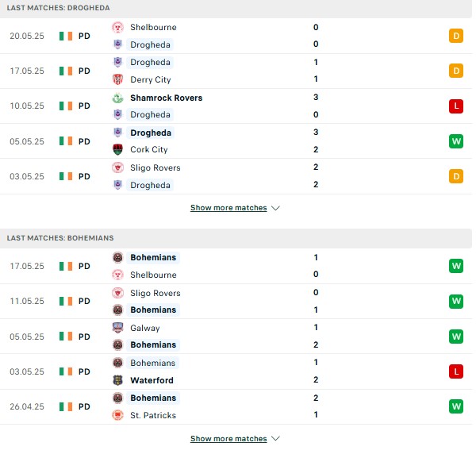The image size is (476, 454).
Task: Click the Shamrock Rovers club crest
Action: (117, 98)
